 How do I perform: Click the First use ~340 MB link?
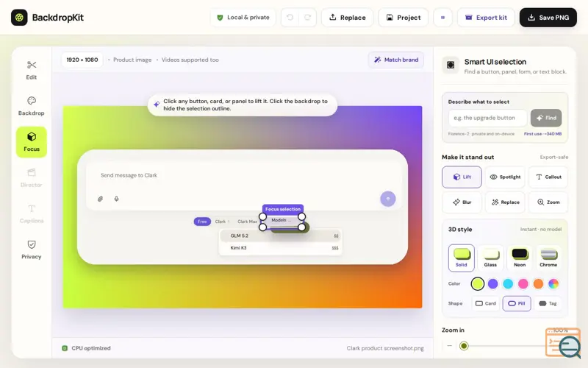tap(542, 134)
